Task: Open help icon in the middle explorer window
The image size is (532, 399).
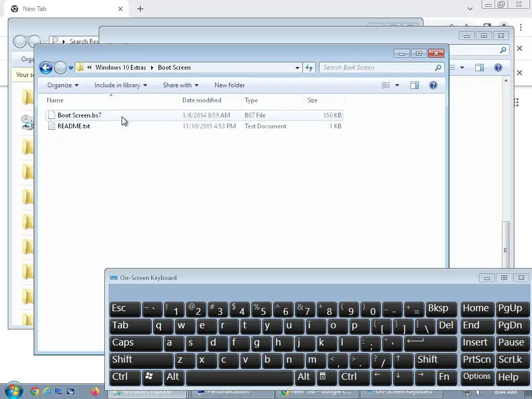Action: pos(498,68)
